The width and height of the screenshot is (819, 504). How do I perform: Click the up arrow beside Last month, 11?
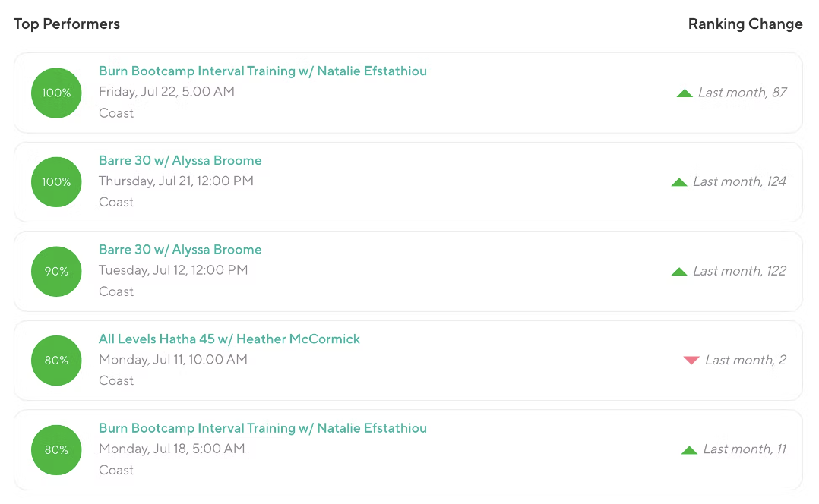tap(689, 450)
